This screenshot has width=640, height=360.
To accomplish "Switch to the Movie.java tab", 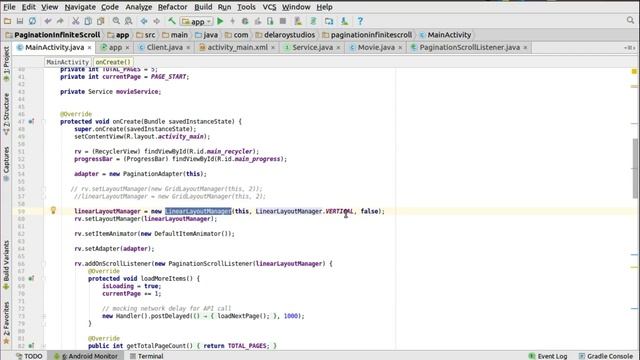I will click(376, 47).
